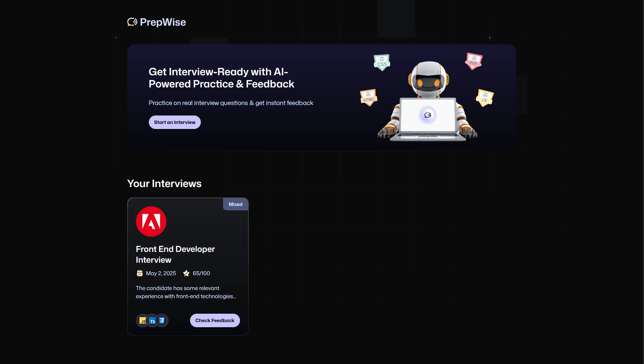The width and height of the screenshot is (644, 364).
Task: Click the calendar icon beside May 2, 2025
Action: point(139,273)
